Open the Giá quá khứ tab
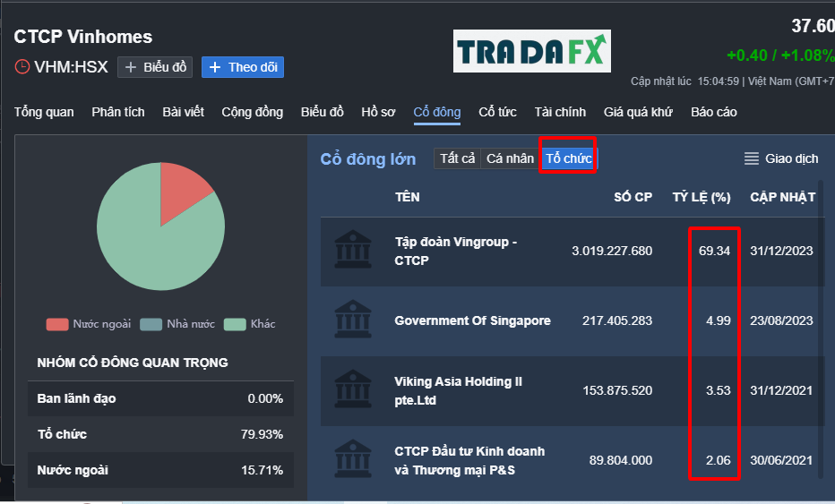This screenshot has height=504, width=835. point(639,112)
